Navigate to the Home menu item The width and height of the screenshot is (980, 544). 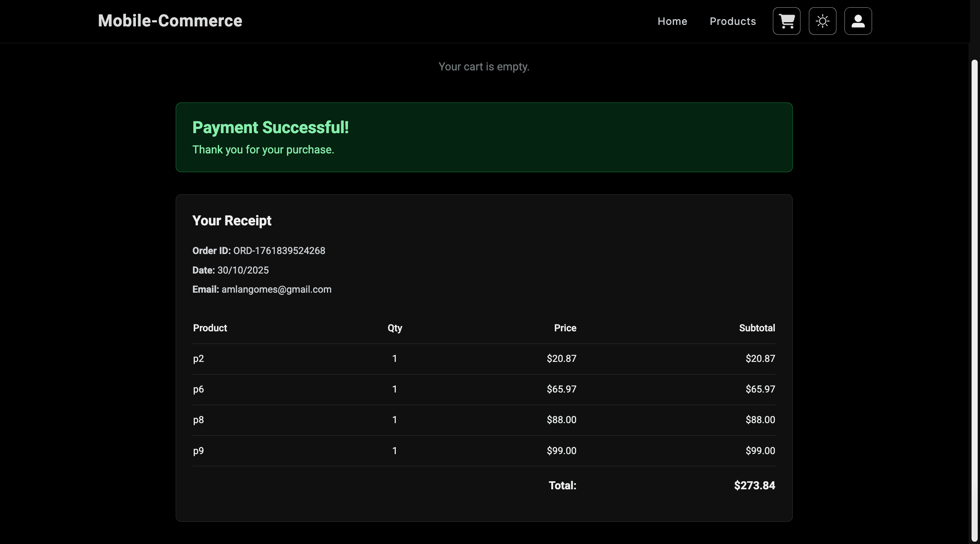pyautogui.click(x=672, y=21)
